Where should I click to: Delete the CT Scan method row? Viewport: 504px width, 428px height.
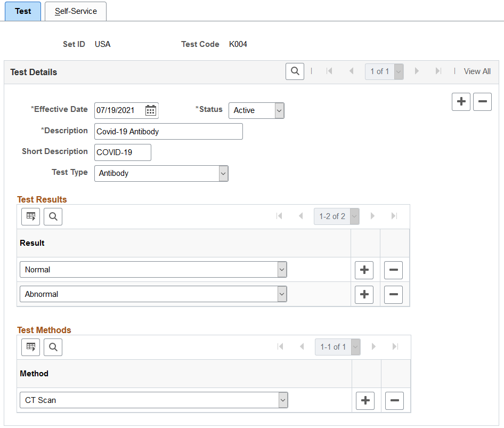(394, 400)
